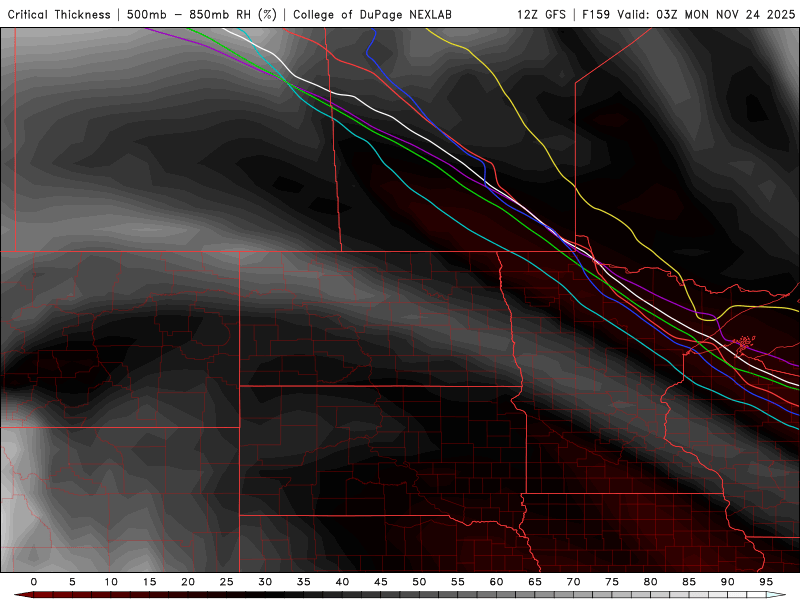Click the colorbar label '15'
Image resolution: width=800 pixels, height=600 pixels.
[149, 582]
